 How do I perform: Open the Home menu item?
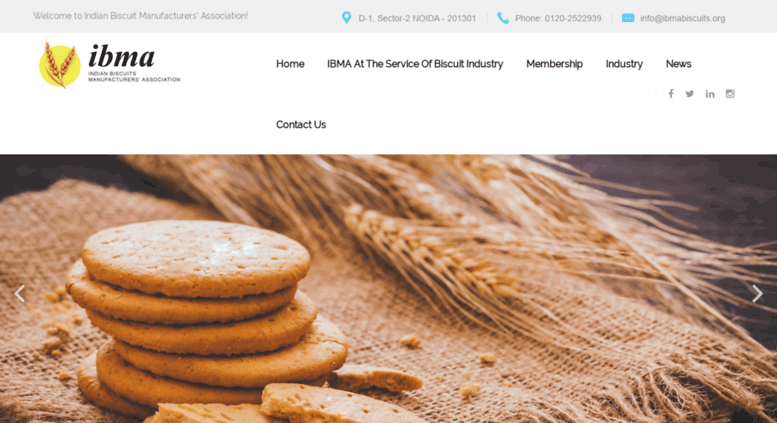[290, 64]
